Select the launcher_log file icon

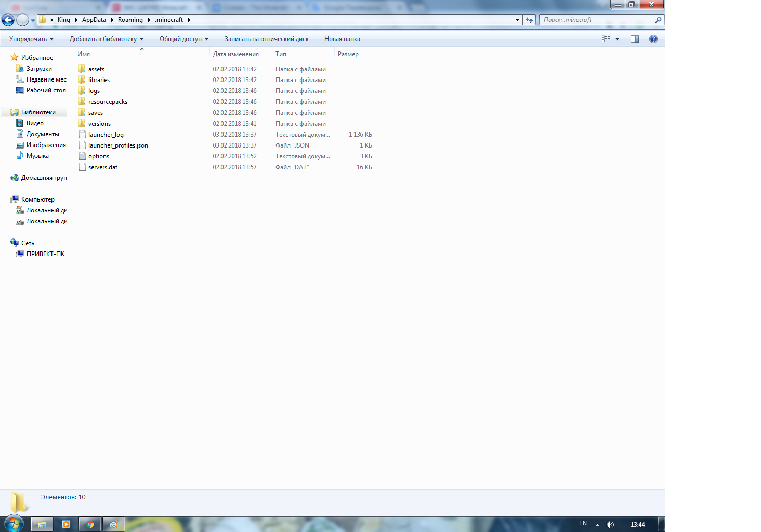pos(82,134)
